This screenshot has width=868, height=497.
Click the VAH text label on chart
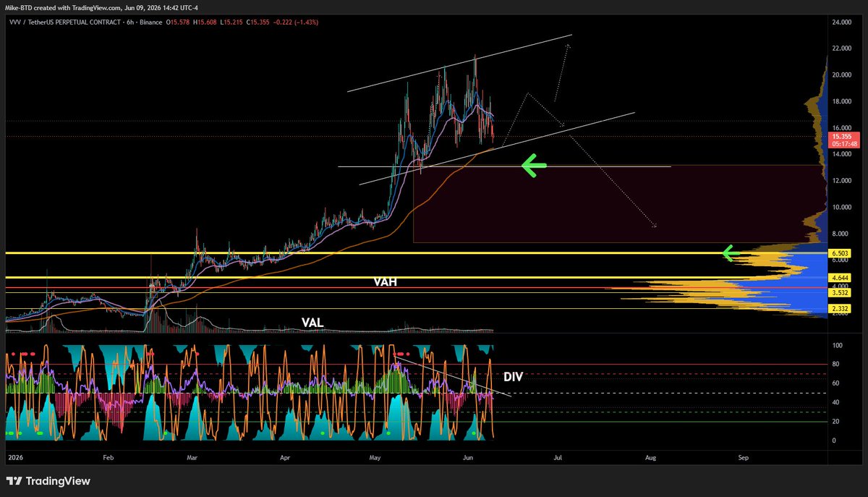pyautogui.click(x=385, y=284)
